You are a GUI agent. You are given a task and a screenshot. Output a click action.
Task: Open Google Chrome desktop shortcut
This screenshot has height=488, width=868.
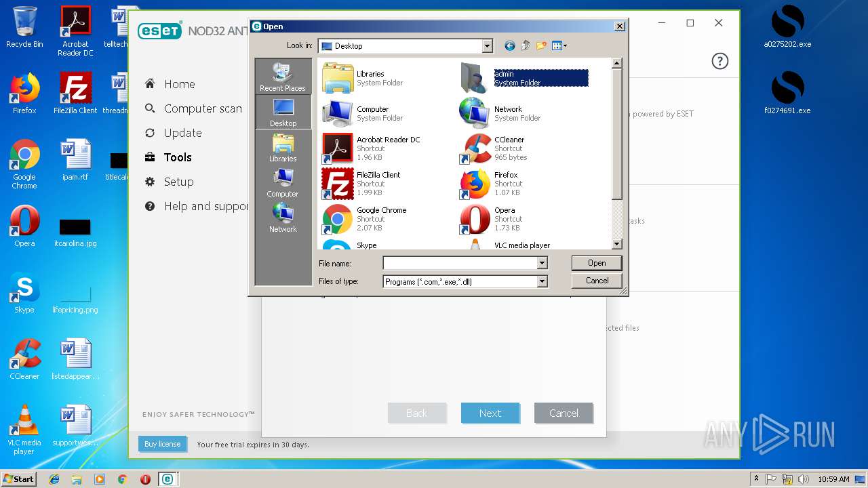coord(24,165)
